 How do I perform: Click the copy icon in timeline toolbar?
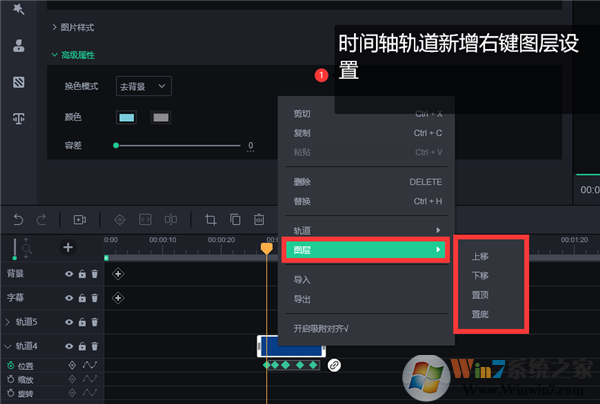(235, 219)
